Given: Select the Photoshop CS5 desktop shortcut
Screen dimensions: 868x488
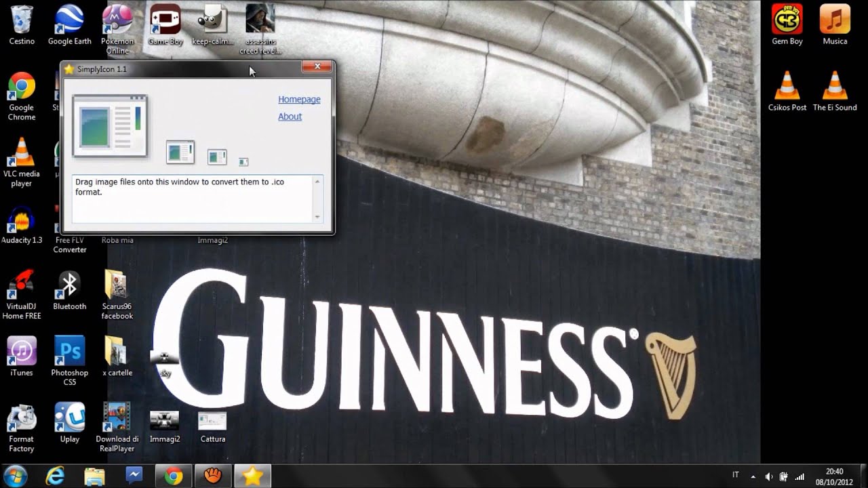Looking at the screenshot, I should pyautogui.click(x=70, y=362).
